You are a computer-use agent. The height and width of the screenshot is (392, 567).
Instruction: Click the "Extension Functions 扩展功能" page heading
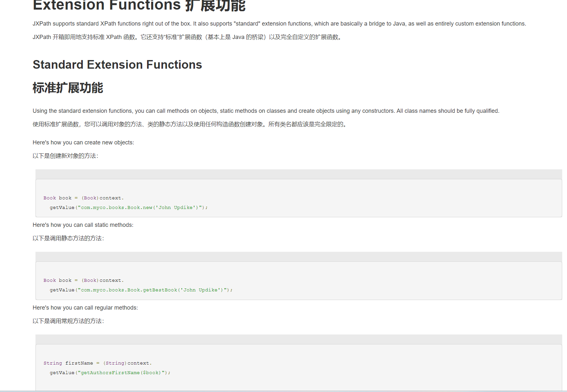[x=139, y=5]
